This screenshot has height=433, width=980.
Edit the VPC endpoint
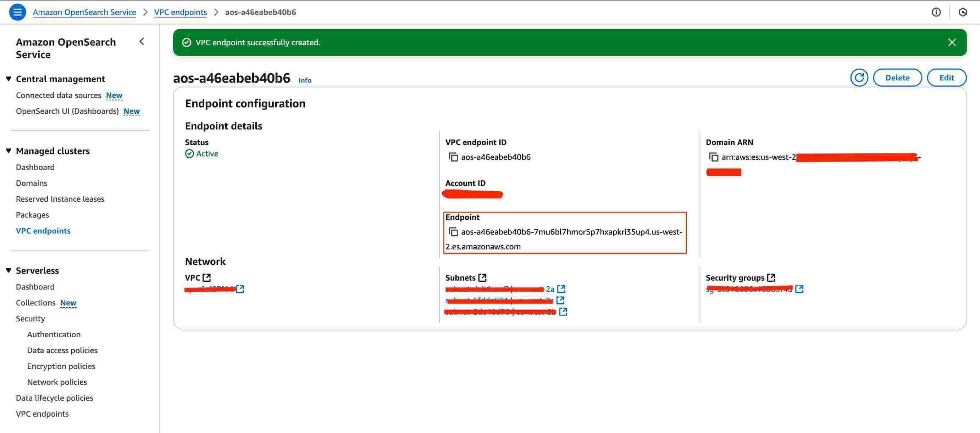point(947,78)
